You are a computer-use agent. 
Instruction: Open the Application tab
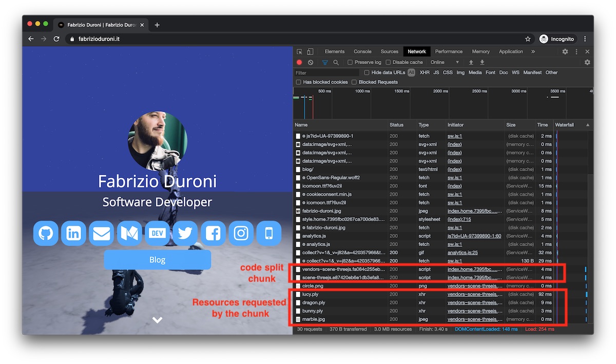coord(511,52)
